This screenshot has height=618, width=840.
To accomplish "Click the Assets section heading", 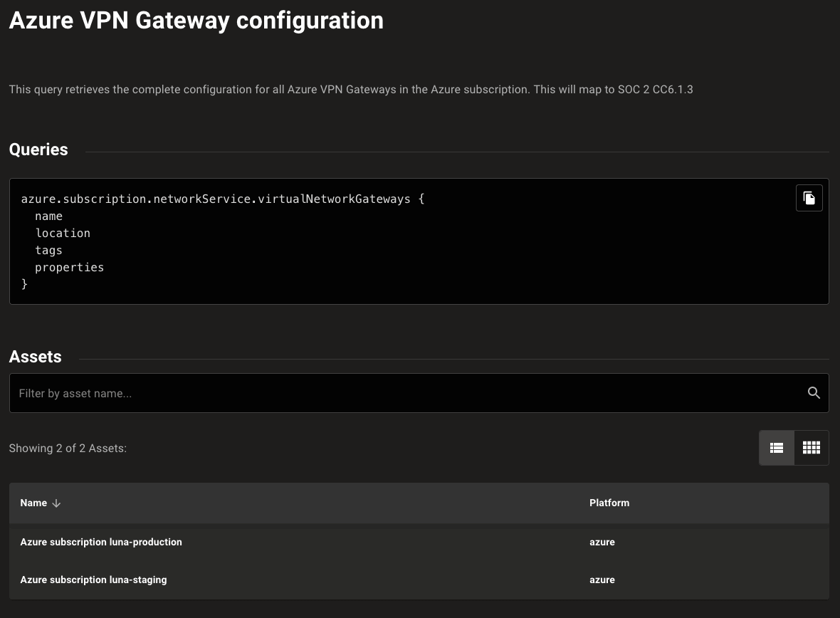I will (35, 357).
